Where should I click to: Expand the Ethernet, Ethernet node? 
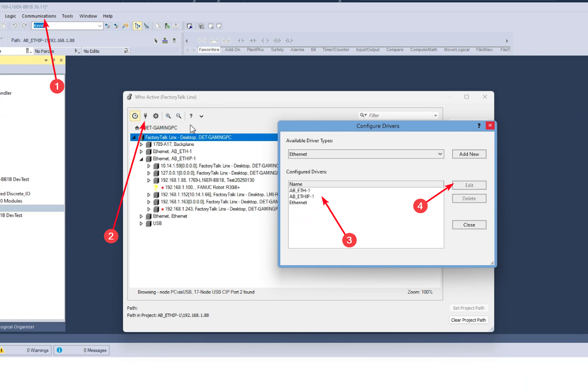pos(141,216)
